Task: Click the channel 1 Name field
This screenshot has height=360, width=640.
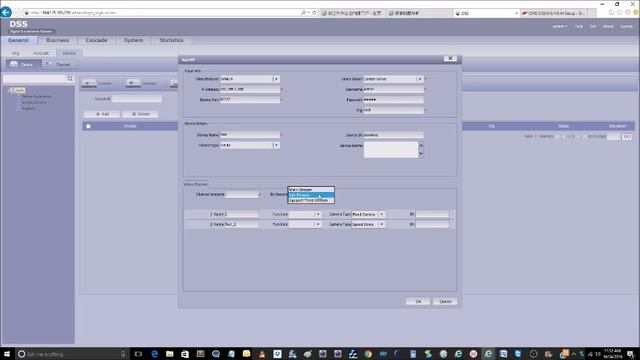Action: pyautogui.click(x=241, y=214)
